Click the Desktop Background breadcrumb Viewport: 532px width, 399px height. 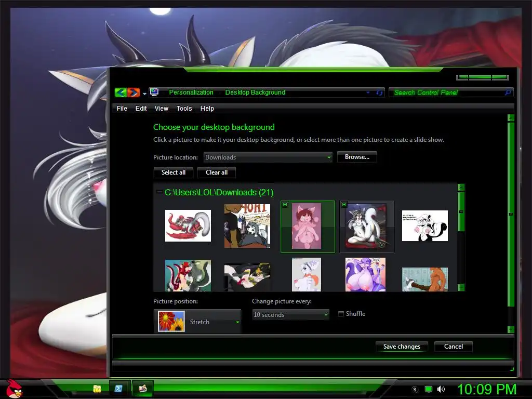[255, 92]
